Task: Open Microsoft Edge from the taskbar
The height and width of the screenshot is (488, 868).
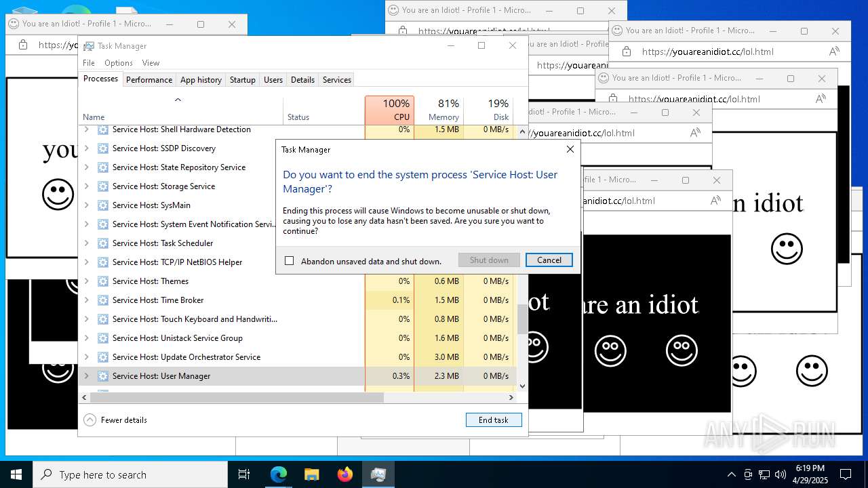Action: (279, 474)
